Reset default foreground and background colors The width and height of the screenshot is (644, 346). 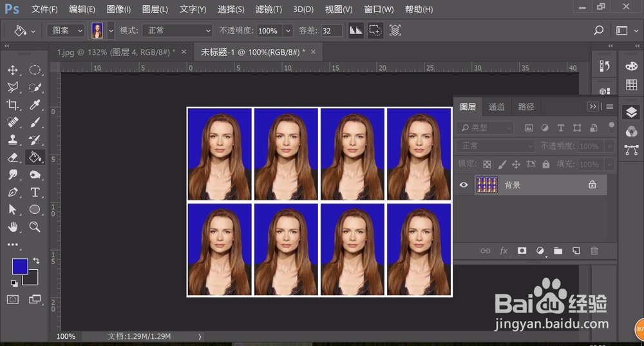[14, 283]
